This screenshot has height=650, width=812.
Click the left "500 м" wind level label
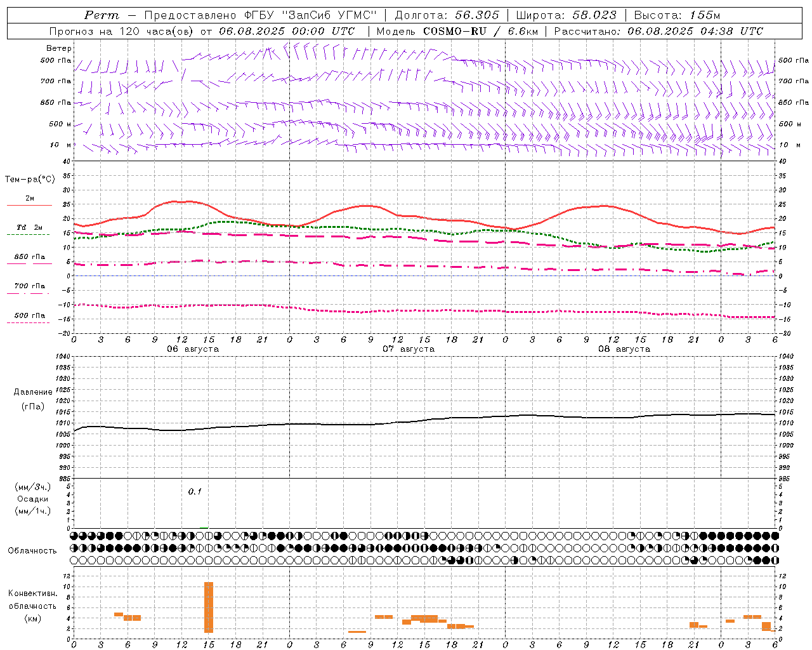point(60,124)
